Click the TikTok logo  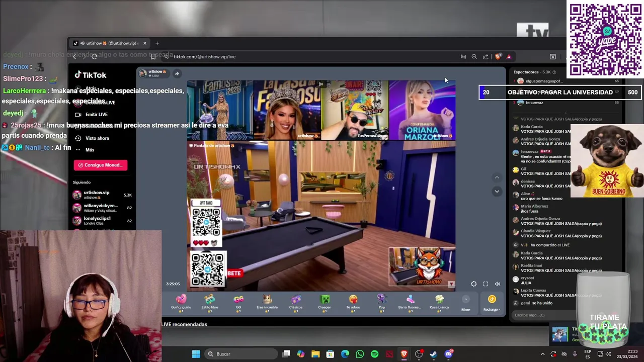tap(91, 75)
